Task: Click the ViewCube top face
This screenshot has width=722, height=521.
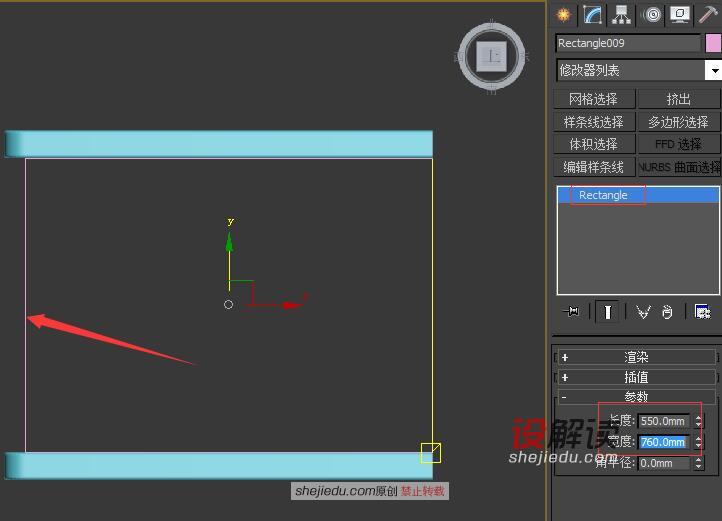Action: click(492, 57)
